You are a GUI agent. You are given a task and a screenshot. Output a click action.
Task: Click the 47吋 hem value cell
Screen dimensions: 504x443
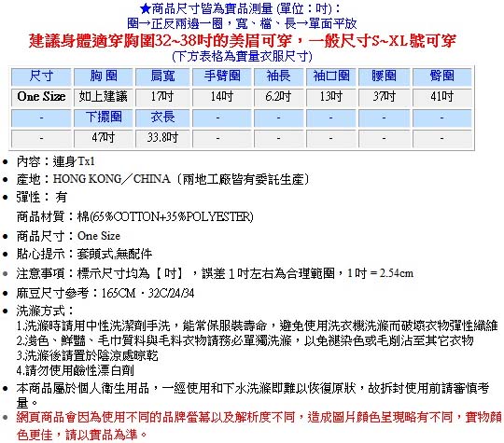pos(104,138)
